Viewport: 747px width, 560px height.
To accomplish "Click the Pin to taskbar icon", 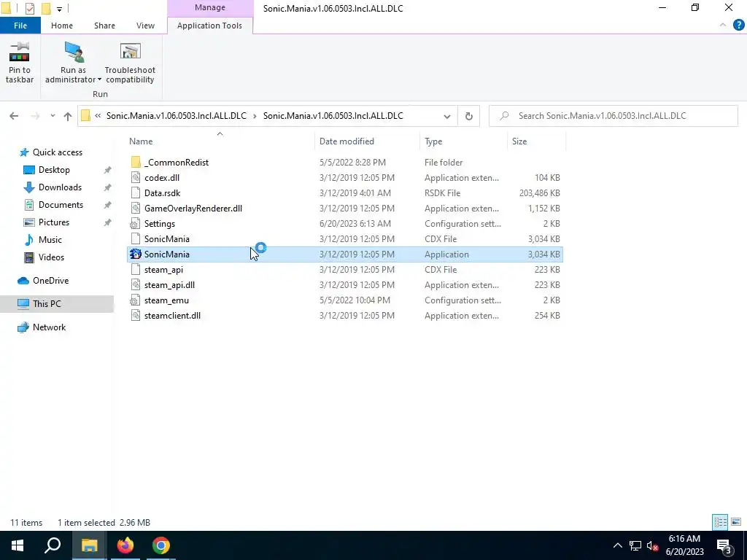I will point(19,52).
